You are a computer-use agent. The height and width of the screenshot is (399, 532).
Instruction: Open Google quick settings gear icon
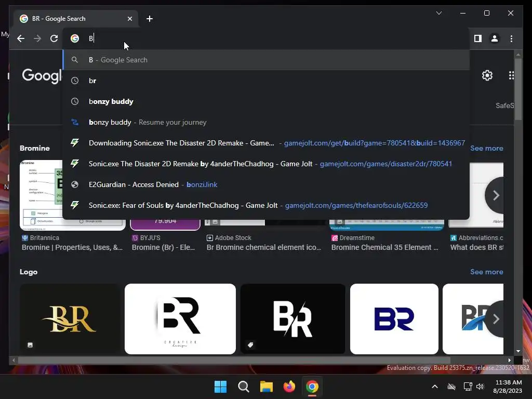click(x=487, y=75)
